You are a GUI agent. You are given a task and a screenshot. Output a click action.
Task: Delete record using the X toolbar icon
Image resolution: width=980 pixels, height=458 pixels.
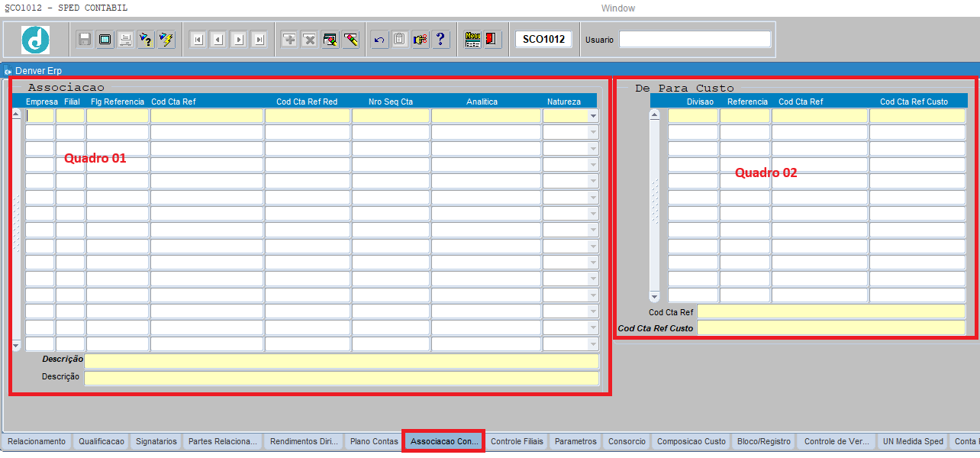(309, 39)
